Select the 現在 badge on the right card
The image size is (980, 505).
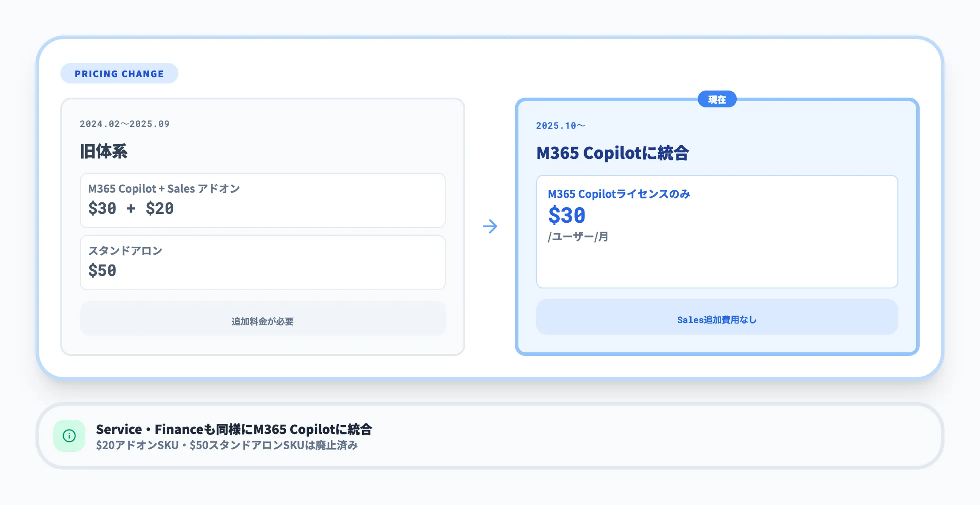[x=716, y=99]
